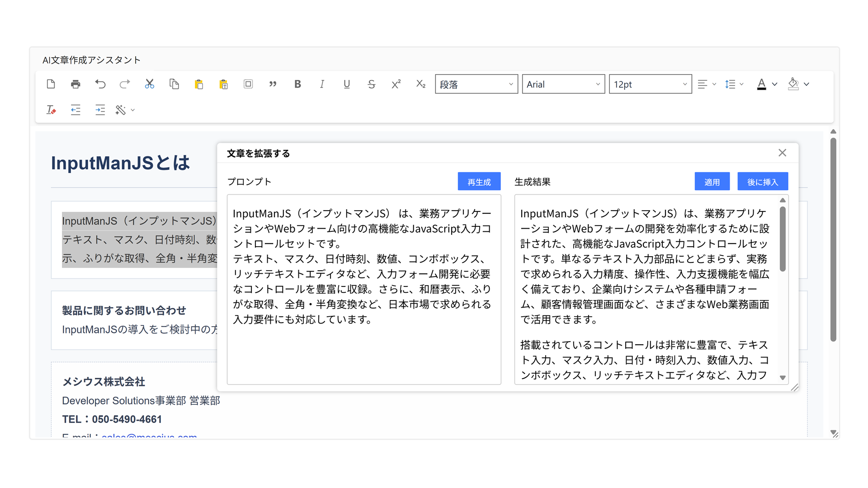This screenshot has height=488, width=868.
Task: Click the 生成結果 scrollbar up arrow
Action: (x=783, y=200)
